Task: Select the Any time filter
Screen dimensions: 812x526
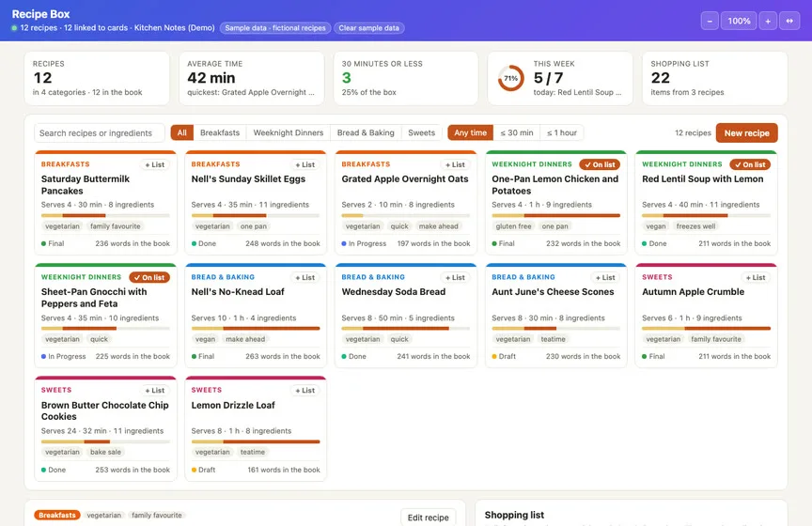Action: tap(470, 132)
